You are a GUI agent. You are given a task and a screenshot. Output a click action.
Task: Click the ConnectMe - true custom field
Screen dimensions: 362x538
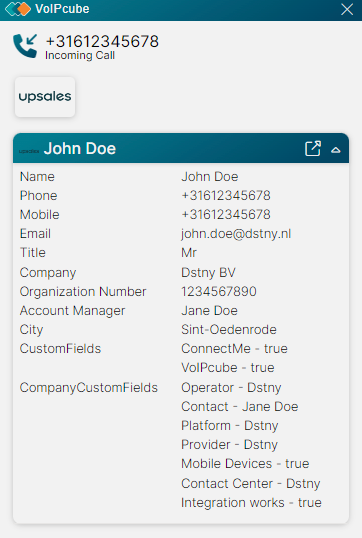click(x=234, y=349)
